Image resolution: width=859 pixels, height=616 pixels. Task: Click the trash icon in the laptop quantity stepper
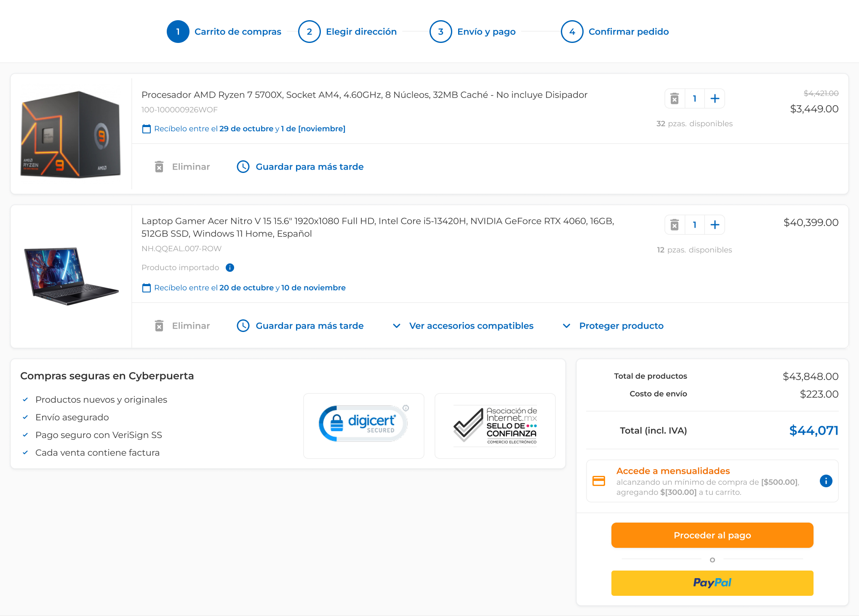point(675,224)
